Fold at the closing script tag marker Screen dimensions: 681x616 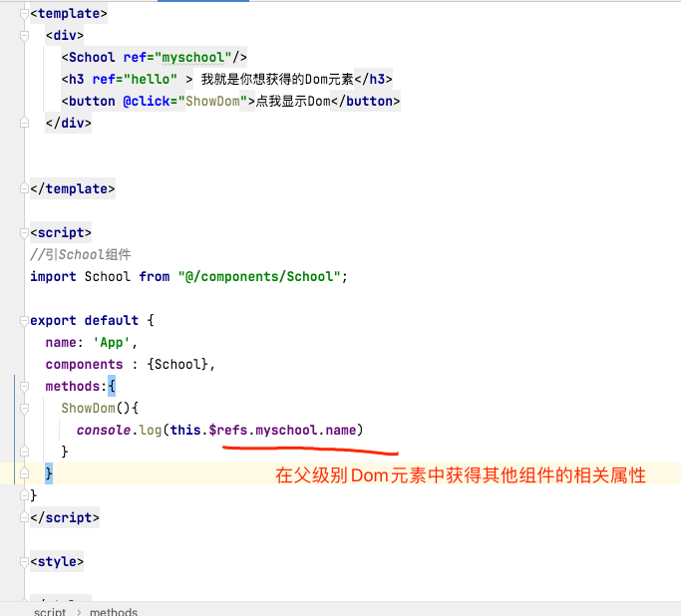point(24,517)
